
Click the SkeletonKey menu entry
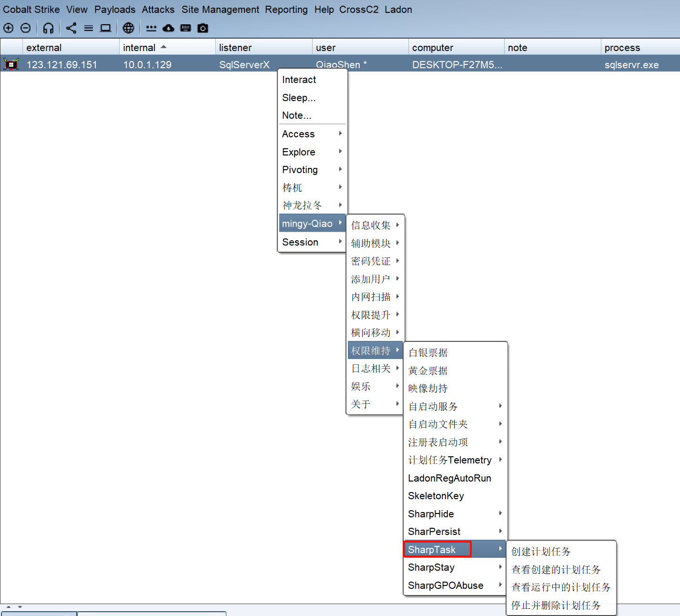436,496
